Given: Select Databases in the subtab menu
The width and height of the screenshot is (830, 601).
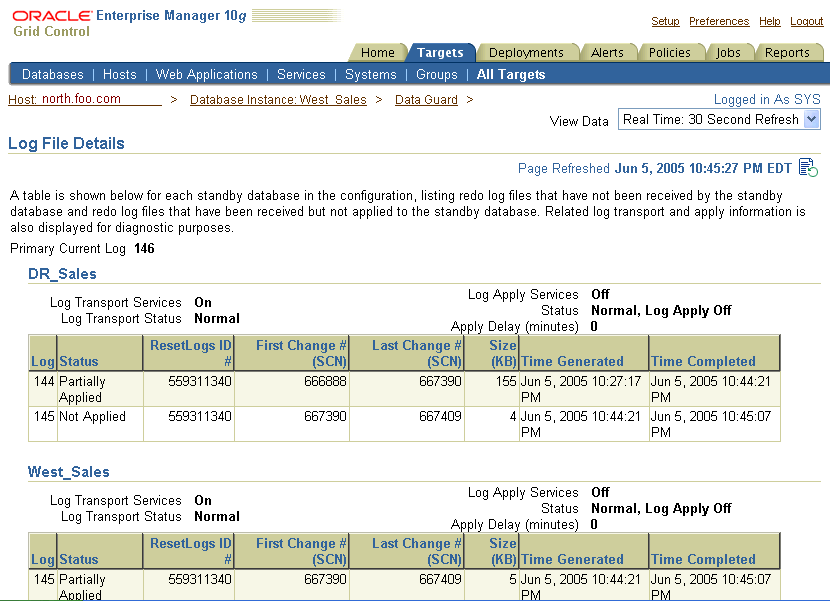Looking at the screenshot, I should pyautogui.click(x=52, y=74).
